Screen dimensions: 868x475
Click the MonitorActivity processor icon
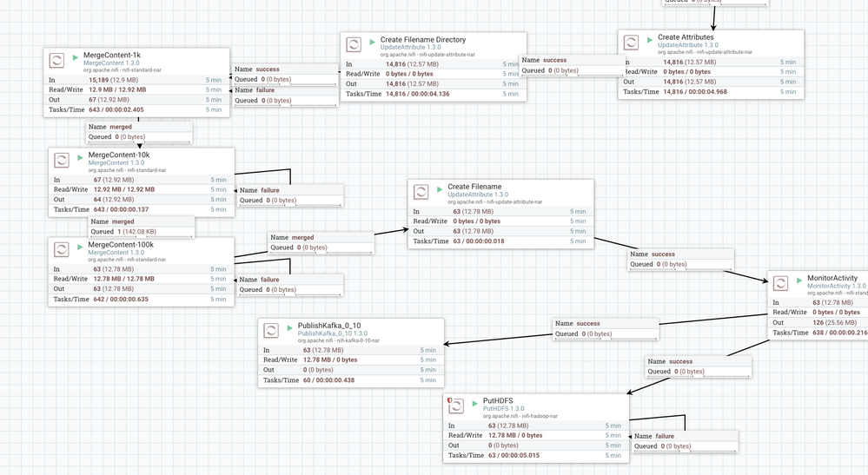(x=780, y=283)
